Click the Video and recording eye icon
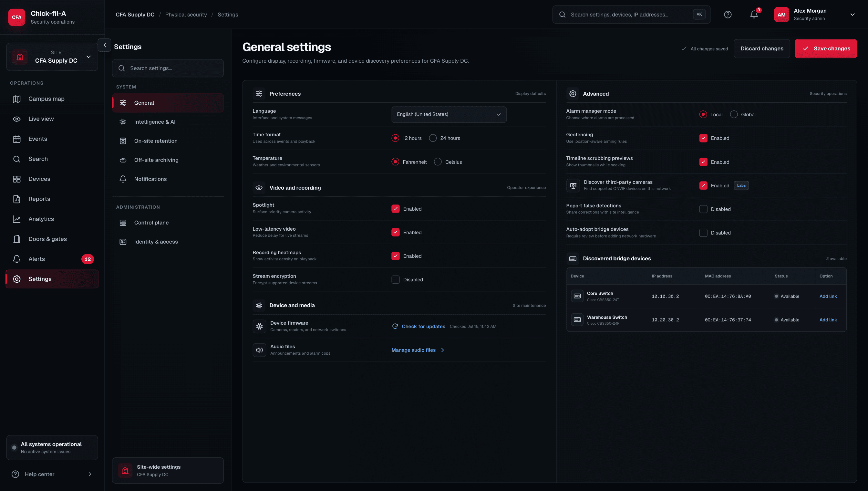 (x=259, y=187)
